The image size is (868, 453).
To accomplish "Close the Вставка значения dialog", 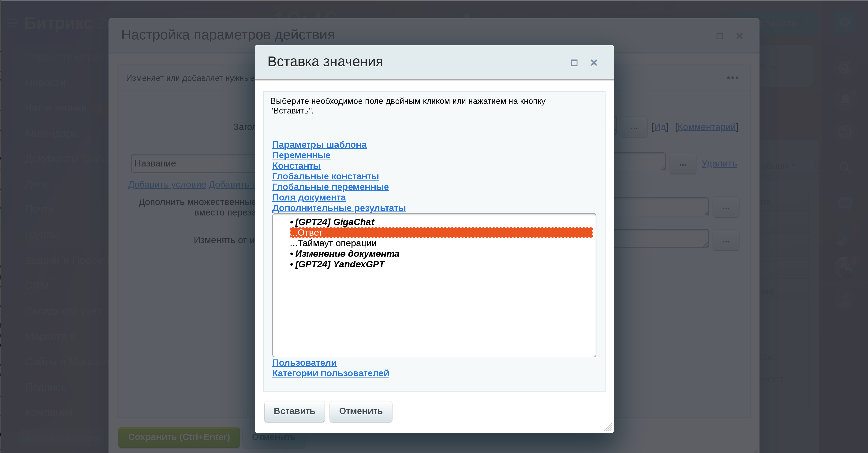I will tap(594, 63).
